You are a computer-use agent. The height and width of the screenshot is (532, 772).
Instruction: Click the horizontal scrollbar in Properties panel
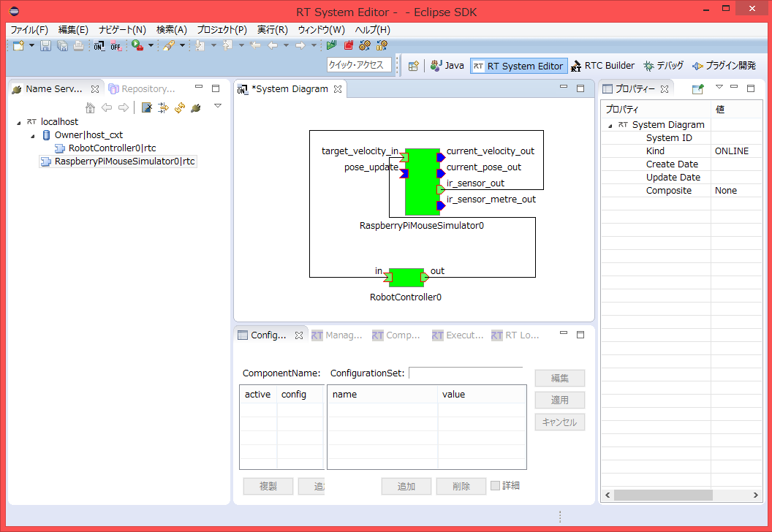click(662, 495)
